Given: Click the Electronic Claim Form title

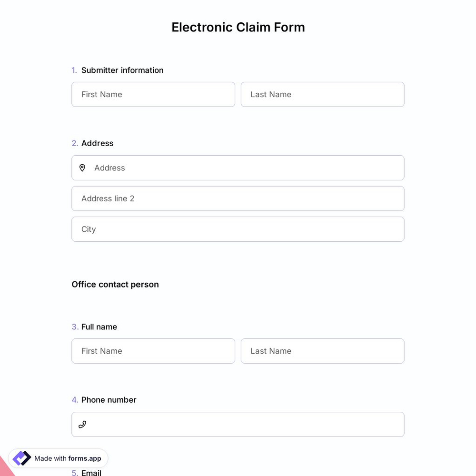Looking at the screenshot, I should click(238, 27).
